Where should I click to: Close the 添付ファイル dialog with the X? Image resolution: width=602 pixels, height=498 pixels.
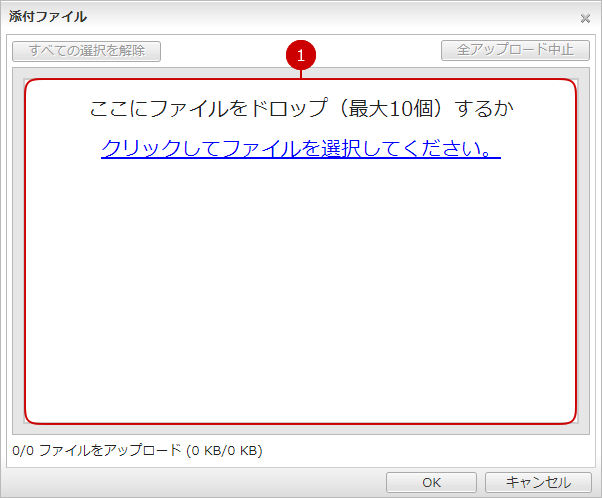pos(585,18)
